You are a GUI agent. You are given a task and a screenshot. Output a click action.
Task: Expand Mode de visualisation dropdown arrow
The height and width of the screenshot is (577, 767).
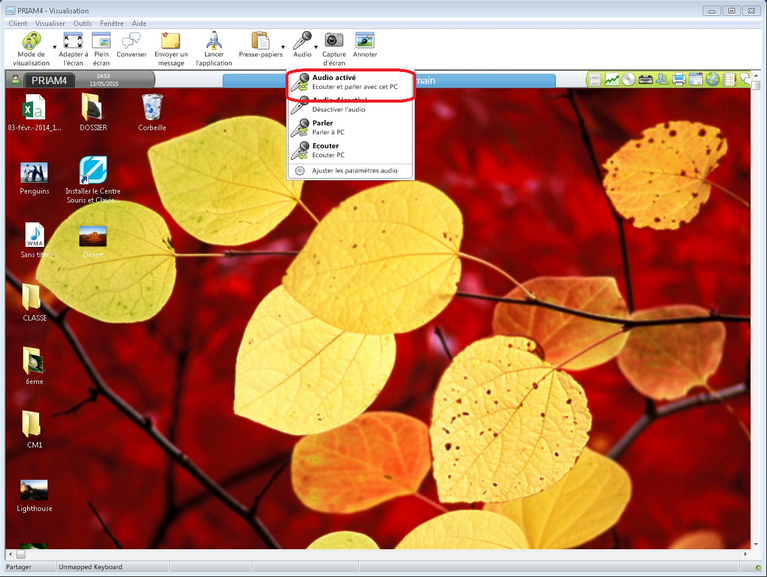click(53, 46)
